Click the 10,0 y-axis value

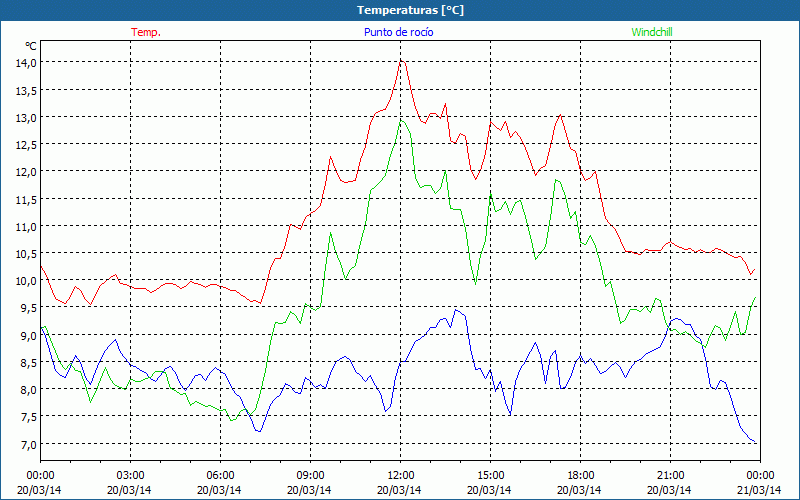click(x=27, y=281)
